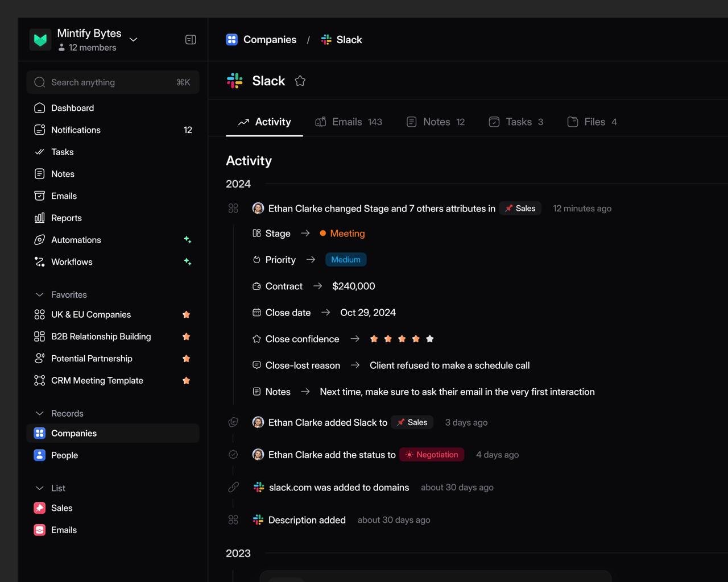This screenshot has height=582, width=728.
Task: Click the $240,000 contract value
Action: coord(354,286)
